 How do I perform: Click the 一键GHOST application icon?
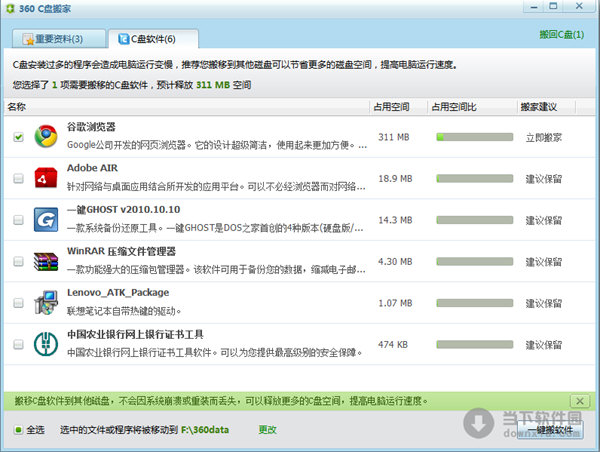pyautogui.click(x=46, y=220)
